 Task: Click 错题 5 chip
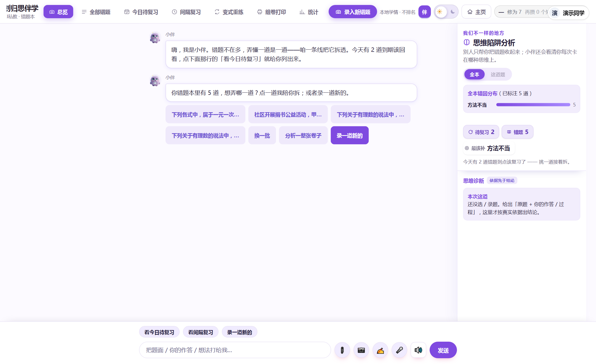[x=517, y=132]
